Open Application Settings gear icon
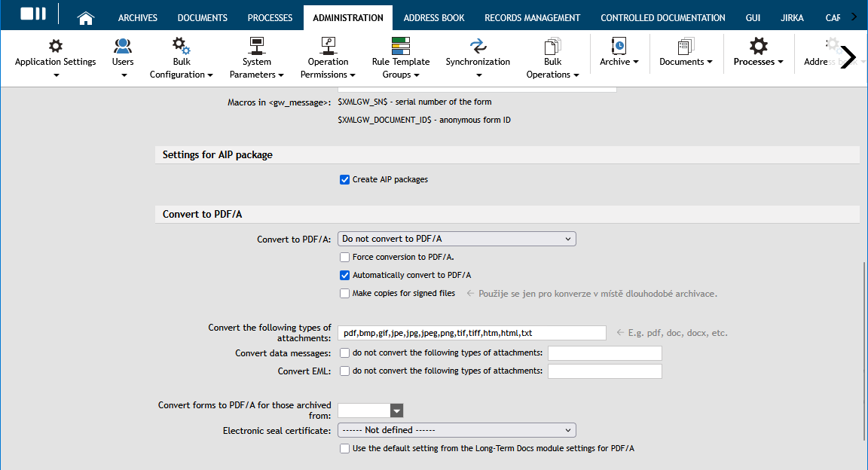The width and height of the screenshot is (868, 470). [56, 46]
